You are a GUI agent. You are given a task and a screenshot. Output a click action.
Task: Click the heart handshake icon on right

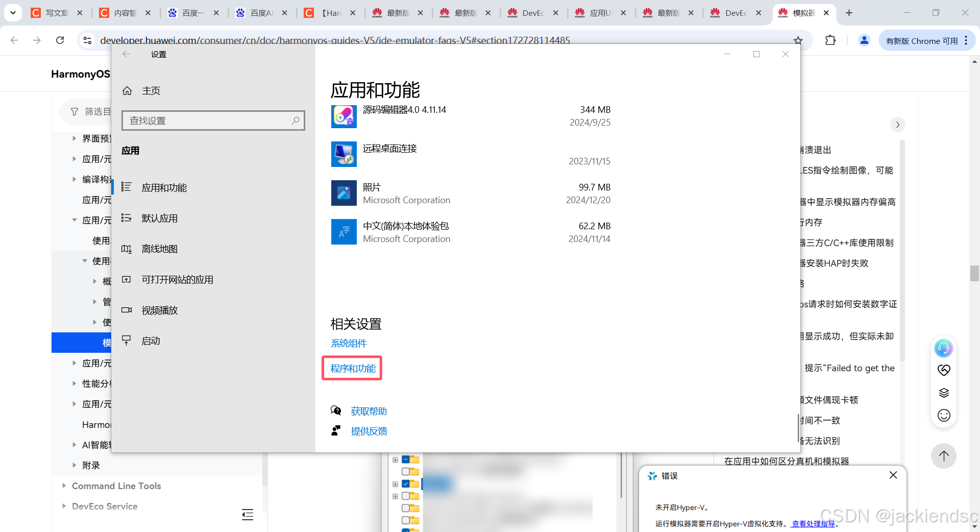[944, 370]
